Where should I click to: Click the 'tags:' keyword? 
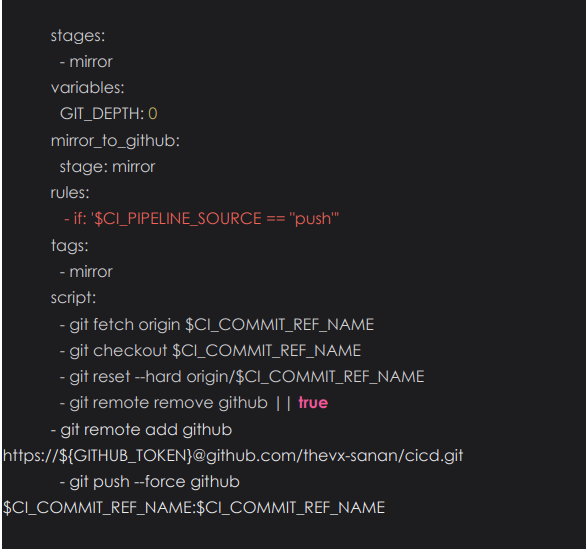click(x=70, y=246)
